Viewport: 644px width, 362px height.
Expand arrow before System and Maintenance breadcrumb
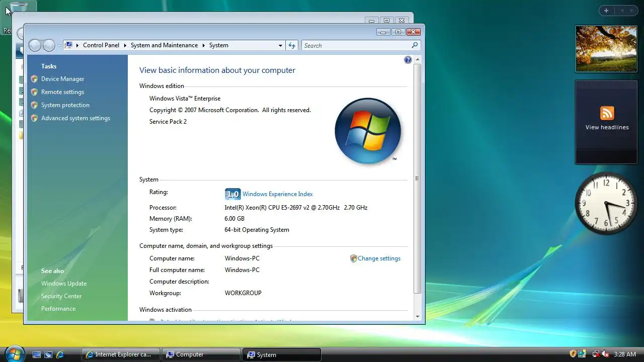(x=125, y=45)
